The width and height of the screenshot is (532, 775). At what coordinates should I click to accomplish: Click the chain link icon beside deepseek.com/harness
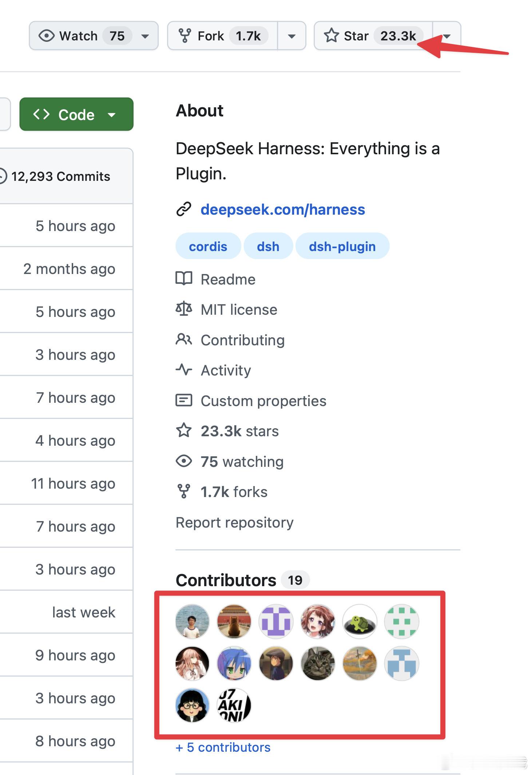pyautogui.click(x=184, y=209)
